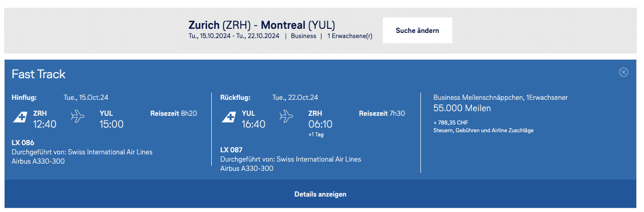Select the LX 087 flight number
Screen dimensions: 644x212
click(x=231, y=150)
